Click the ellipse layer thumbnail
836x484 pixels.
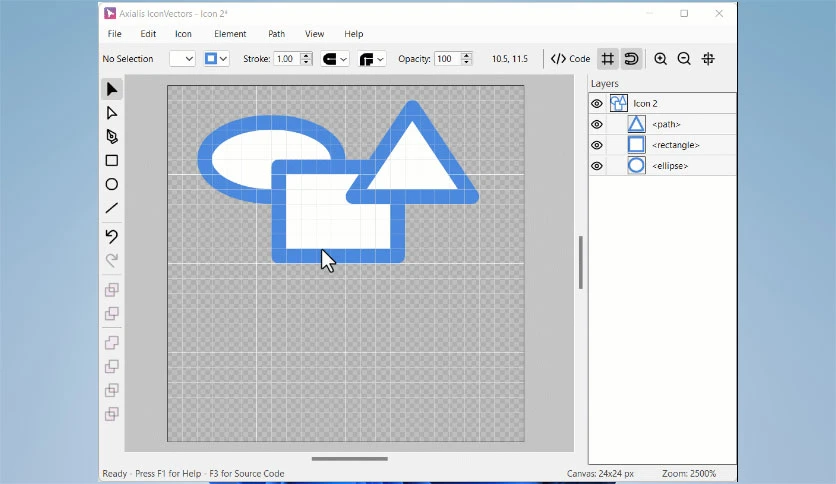click(636, 166)
